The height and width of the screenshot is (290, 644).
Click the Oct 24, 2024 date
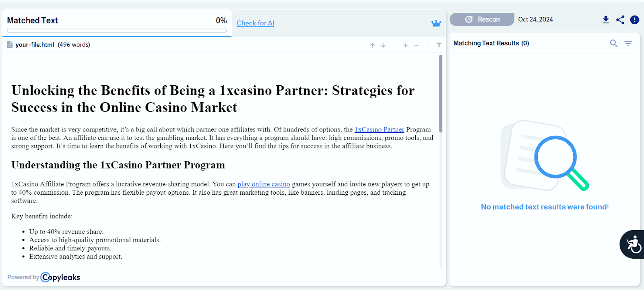[x=535, y=19]
